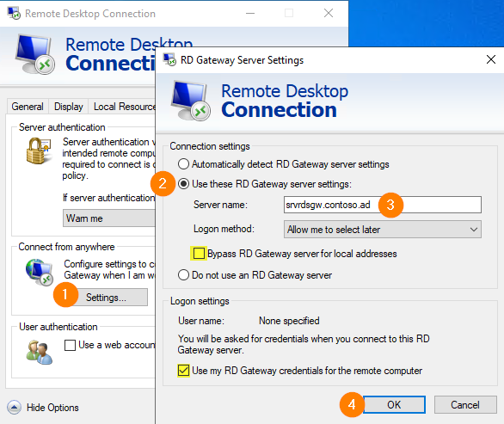Select Do not use an RD Gateway server
This screenshot has height=424, width=504.
pos(183,275)
